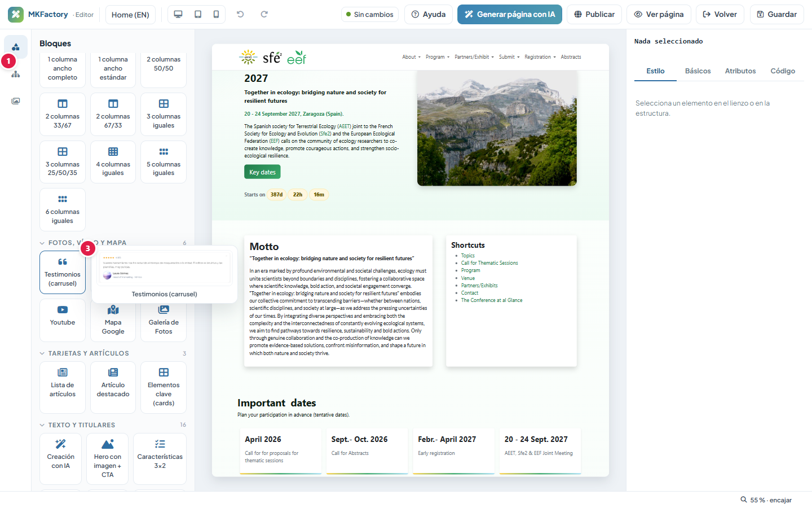Click the green Key dates button

[x=262, y=172]
